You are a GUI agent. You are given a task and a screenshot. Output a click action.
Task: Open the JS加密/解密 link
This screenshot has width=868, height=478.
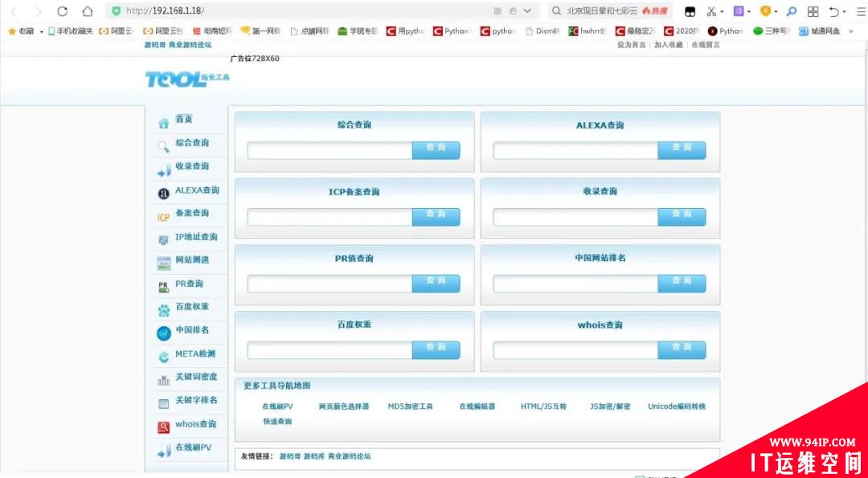pos(610,406)
